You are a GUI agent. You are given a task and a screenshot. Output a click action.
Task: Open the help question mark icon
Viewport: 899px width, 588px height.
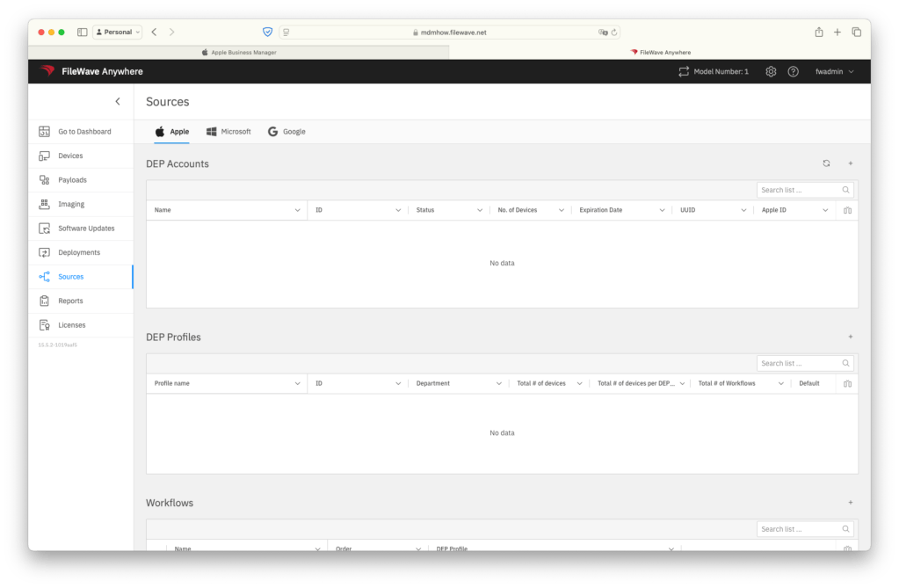pyautogui.click(x=793, y=71)
